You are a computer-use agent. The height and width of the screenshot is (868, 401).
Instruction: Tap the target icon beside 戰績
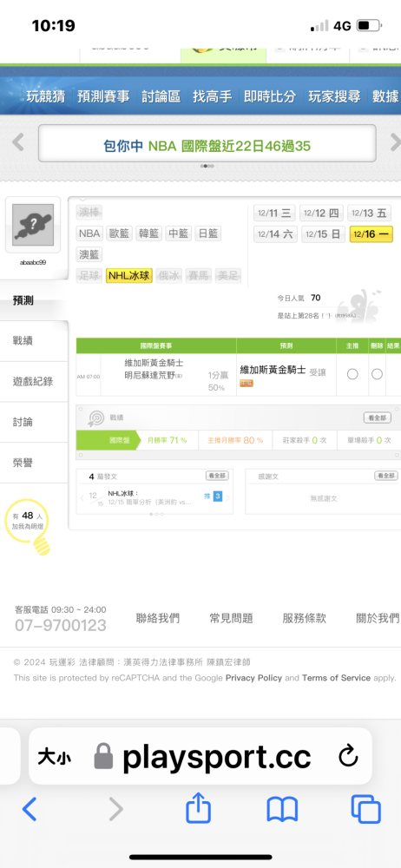(x=95, y=418)
